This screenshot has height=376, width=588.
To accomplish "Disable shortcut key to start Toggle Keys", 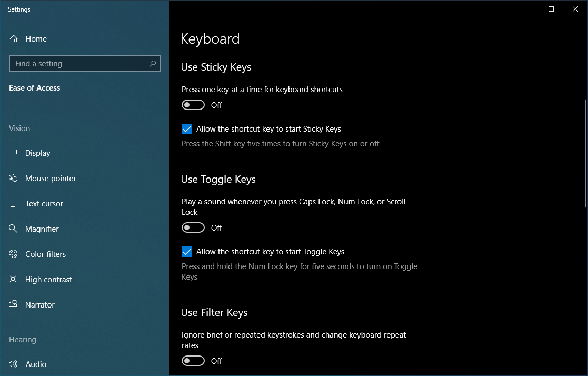I will tap(187, 251).
